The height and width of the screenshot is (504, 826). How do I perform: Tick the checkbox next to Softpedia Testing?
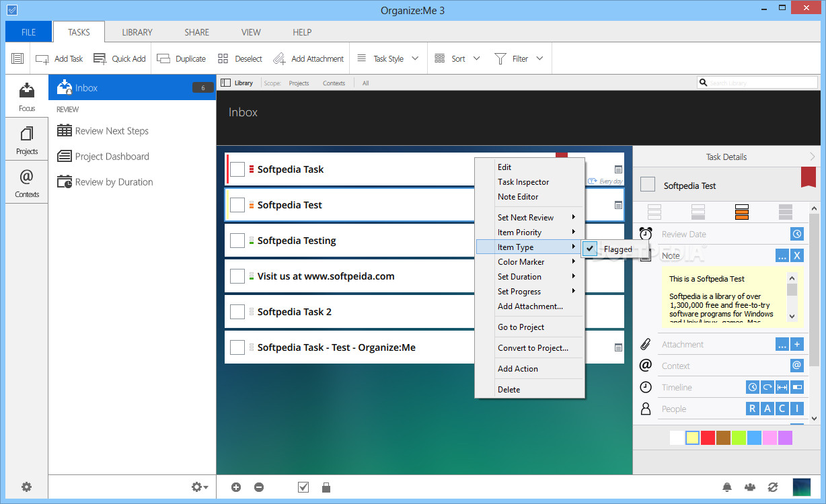tap(237, 241)
